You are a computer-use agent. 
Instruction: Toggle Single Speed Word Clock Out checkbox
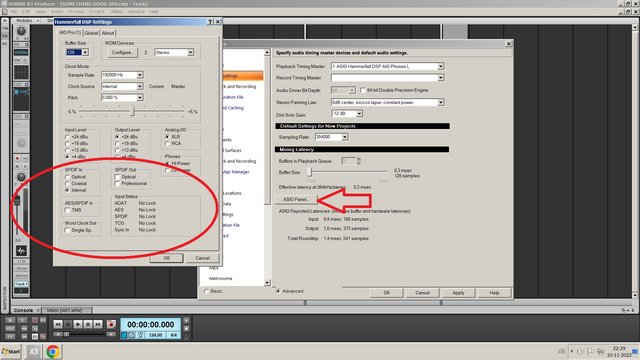pyautogui.click(x=67, y=230)
